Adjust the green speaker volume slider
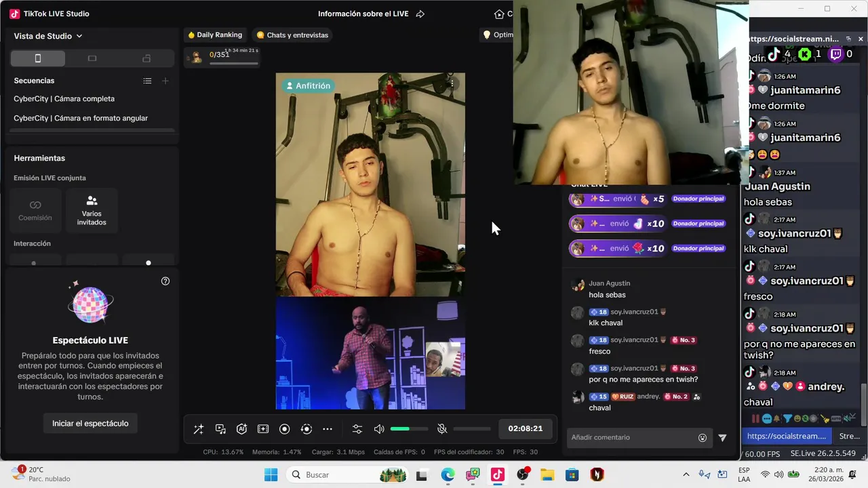The height and width of the screenshot is (488, 868). (x=410, y=429)
